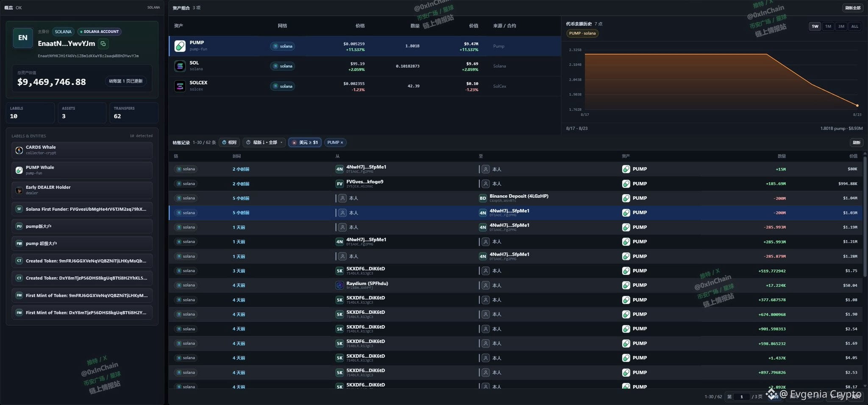
Task: Click the PUMP token icon in assets
Action: tap(180, 46)
